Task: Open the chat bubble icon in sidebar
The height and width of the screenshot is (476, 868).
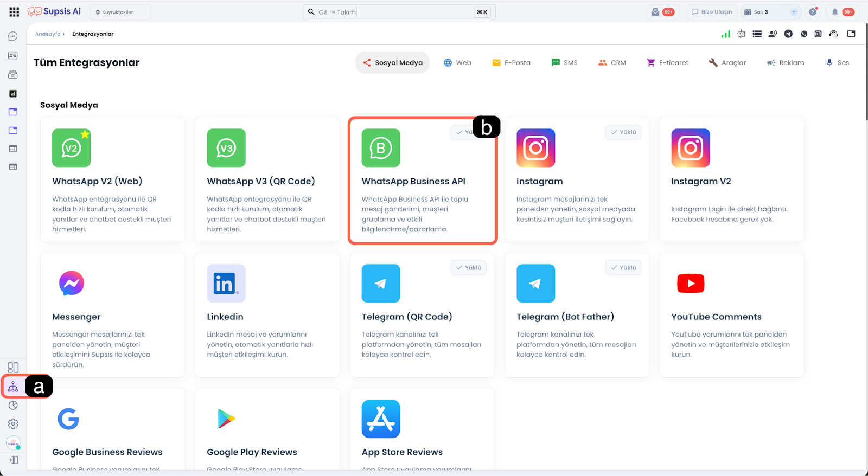Action: pos(13,36)
